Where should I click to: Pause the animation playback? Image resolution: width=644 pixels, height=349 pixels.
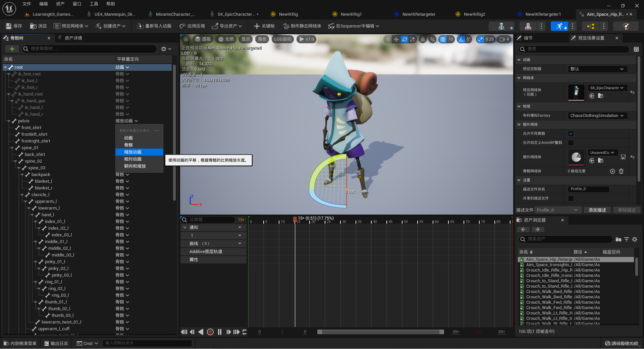[x=220, y=332]
